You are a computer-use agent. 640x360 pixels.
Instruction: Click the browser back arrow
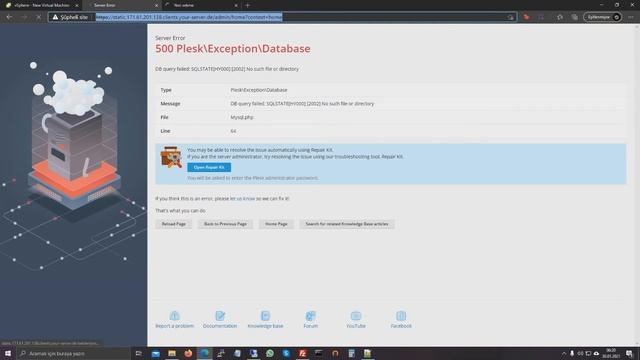[9, 17]
